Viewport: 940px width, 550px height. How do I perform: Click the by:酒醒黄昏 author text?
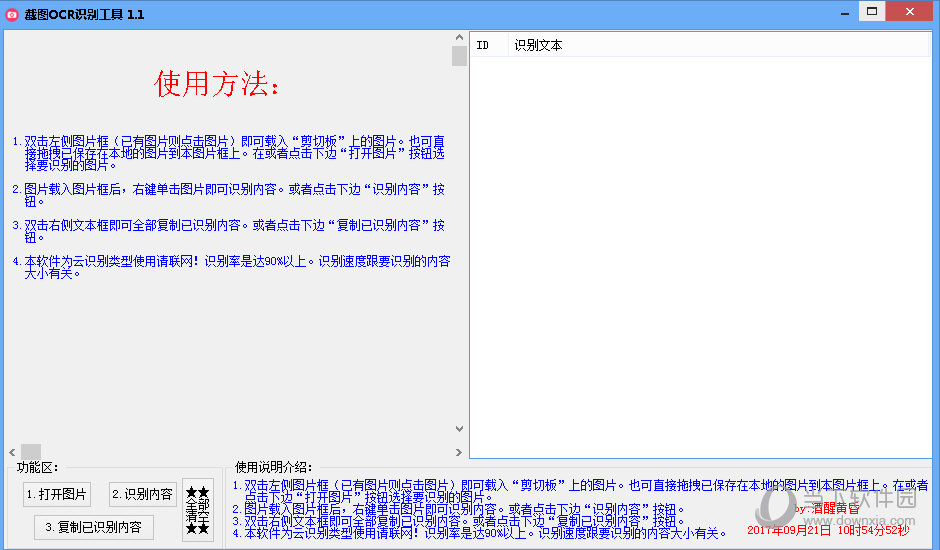(827, 509)
